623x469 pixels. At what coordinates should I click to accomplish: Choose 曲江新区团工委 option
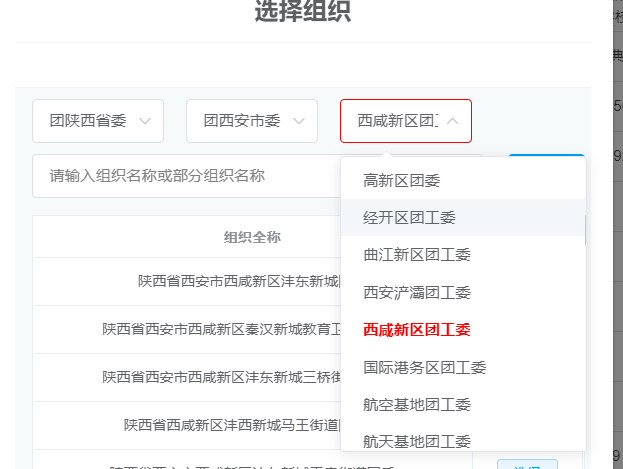[463, 255]
